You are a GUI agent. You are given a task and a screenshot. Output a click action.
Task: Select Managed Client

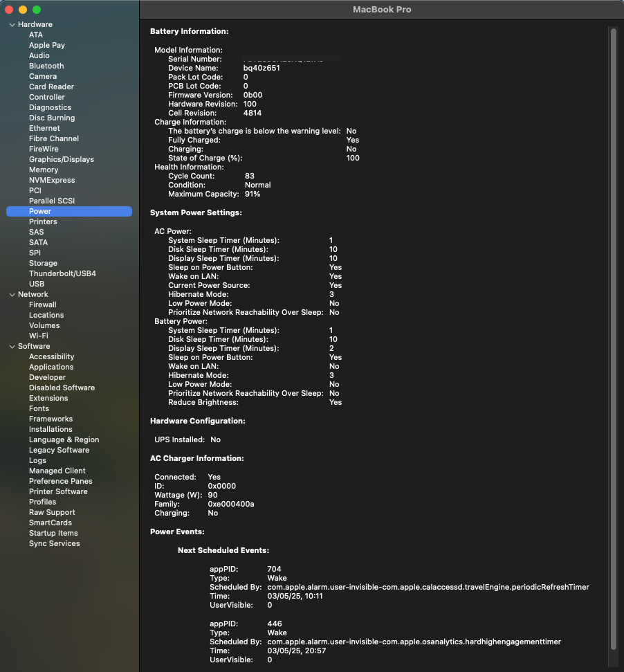click(57, 471)
